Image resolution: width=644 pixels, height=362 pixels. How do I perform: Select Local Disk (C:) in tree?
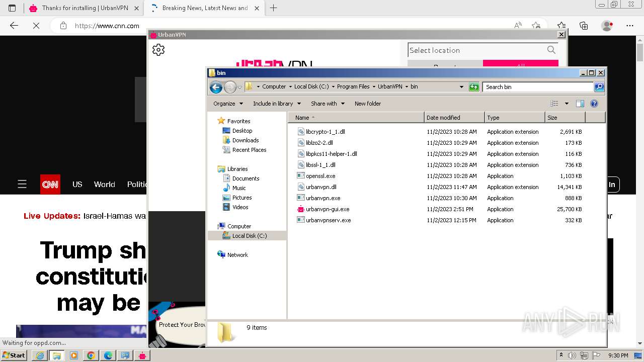250,236
